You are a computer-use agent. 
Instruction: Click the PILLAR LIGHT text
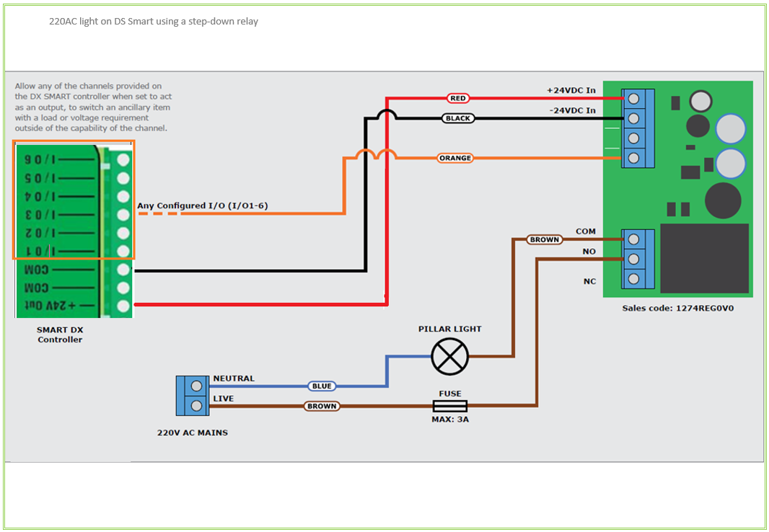click(x=449, y=329)
